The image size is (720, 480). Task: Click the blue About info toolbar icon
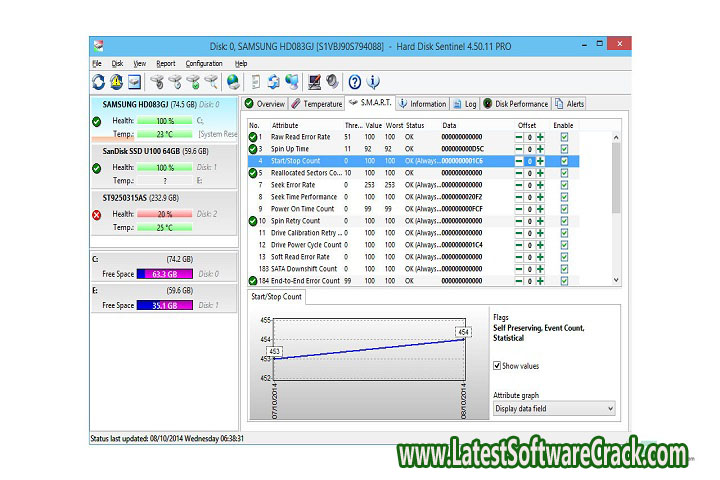click(x=373, y=82)
